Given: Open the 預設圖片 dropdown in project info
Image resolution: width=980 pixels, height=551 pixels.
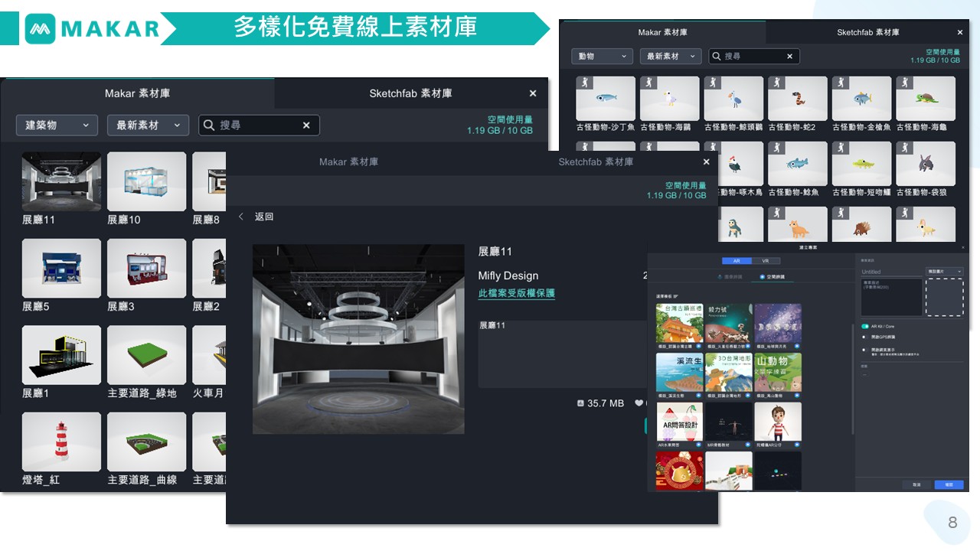Looking at the screenshot, I should click(945, 272).
